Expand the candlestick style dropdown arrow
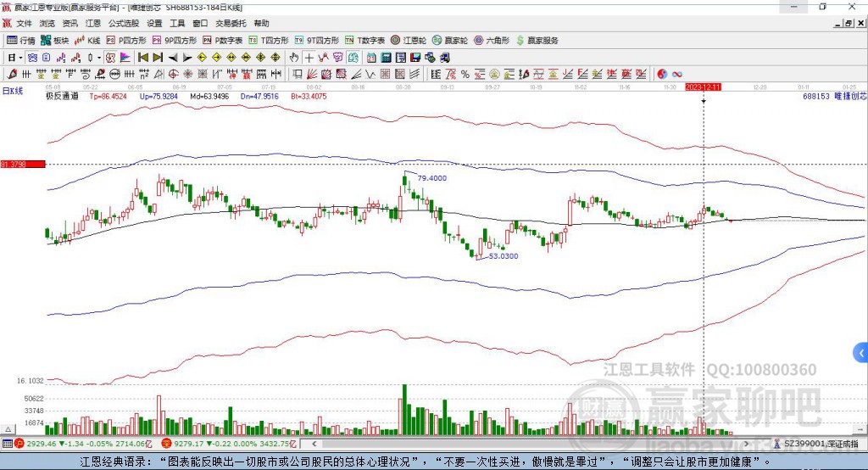The width and height of the screenshot is (868, 470). pos(99,58)
